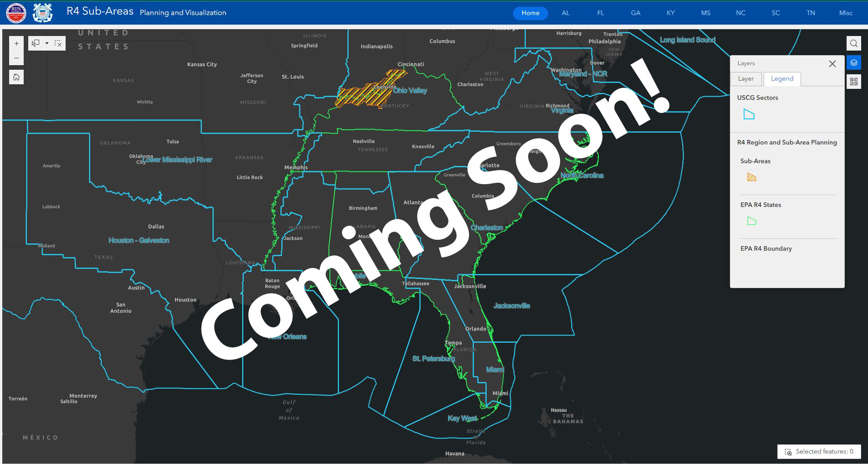Screen dimensions: 868x464
Task: Zoom in on the map
Action: (x=16, y=44)
